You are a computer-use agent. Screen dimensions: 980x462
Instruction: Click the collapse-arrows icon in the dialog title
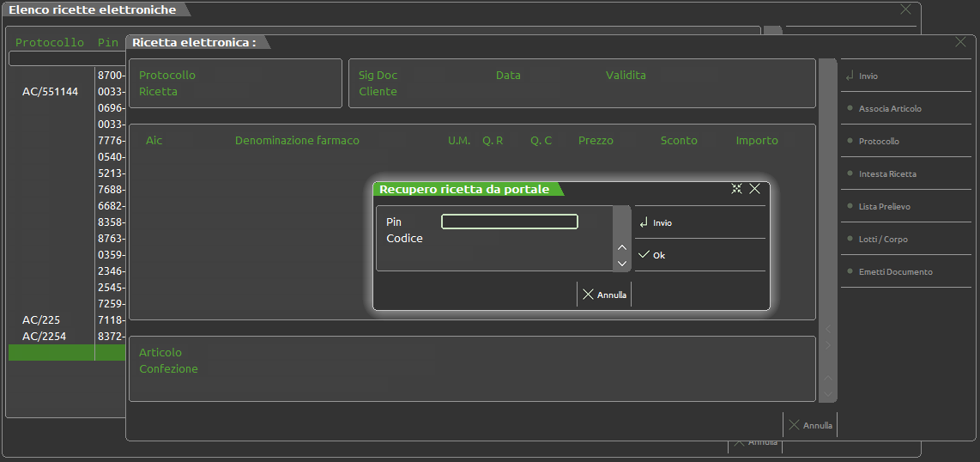click(x=736, y=189)
